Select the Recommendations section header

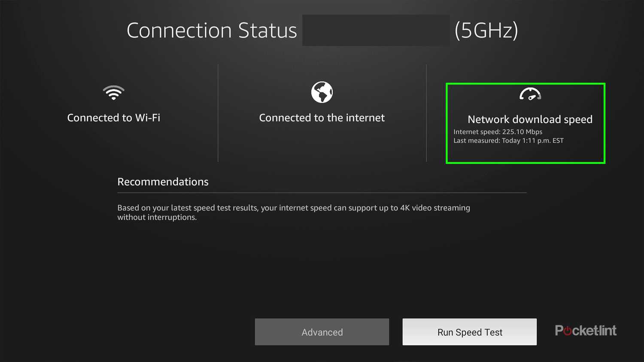[163, 182]
